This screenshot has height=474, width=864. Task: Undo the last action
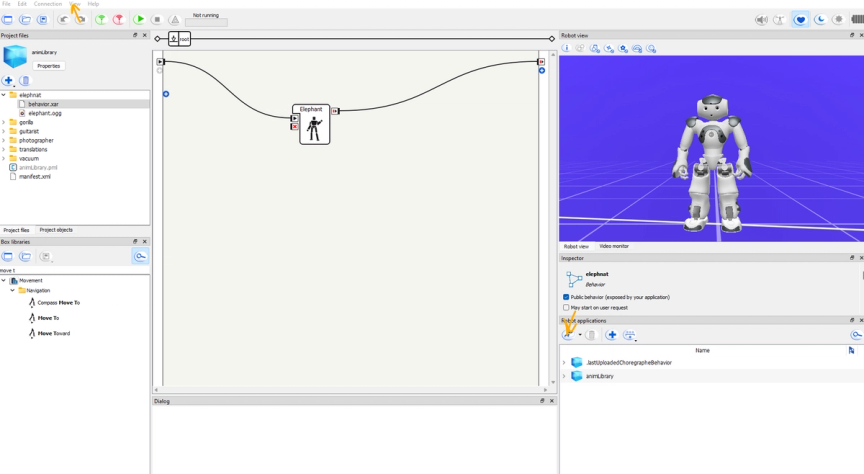click(63, 20)
